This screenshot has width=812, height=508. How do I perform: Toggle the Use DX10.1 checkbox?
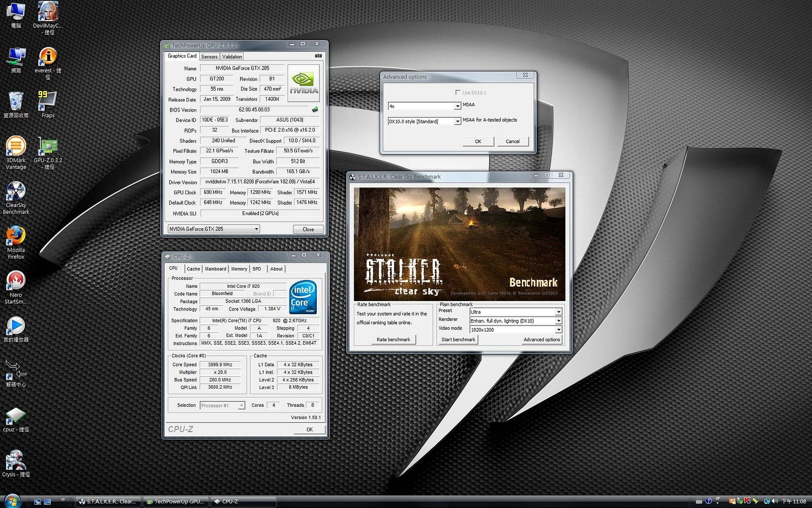(458, 92)
